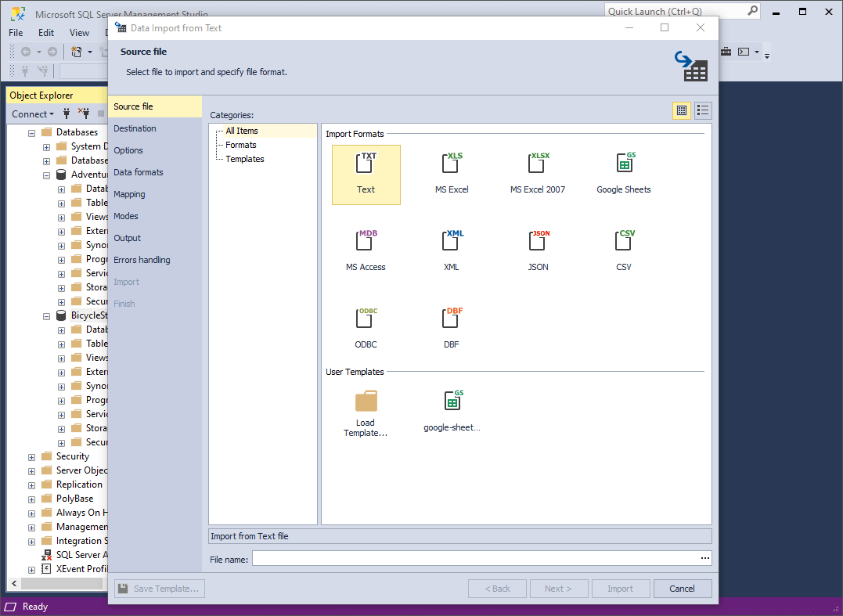This screenshot has width=843, height=616.
Task: Open the File menu
Action: pos(15,33)
